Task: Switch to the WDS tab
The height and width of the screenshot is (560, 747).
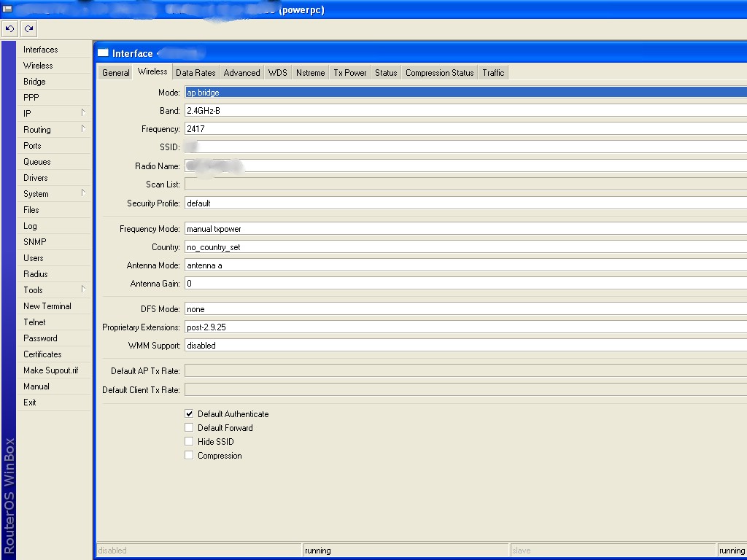Action: coord(278,73)
